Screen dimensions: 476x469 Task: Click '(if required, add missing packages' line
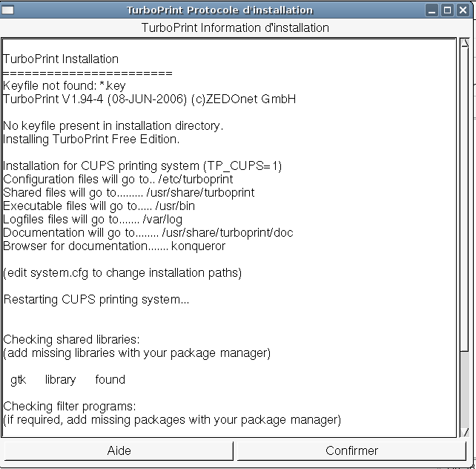click(172, 420)
